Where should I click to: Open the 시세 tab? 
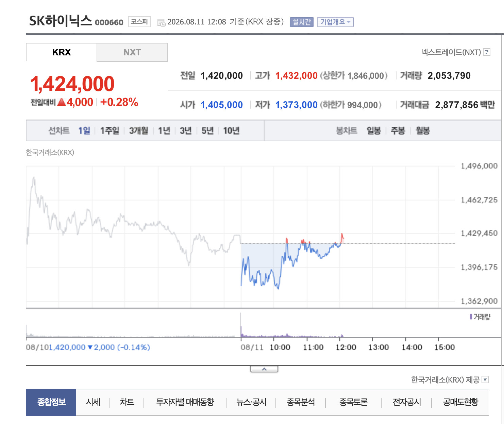pos(93,402)
